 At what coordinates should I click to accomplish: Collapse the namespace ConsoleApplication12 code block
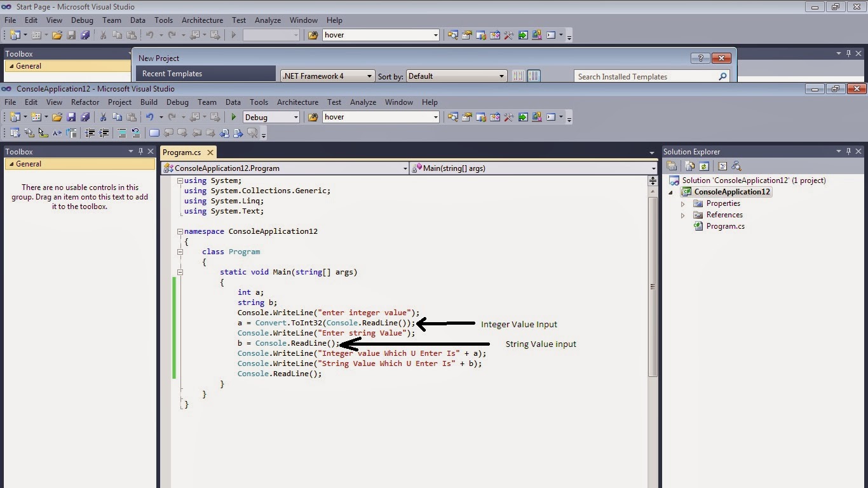pos(180,231)
